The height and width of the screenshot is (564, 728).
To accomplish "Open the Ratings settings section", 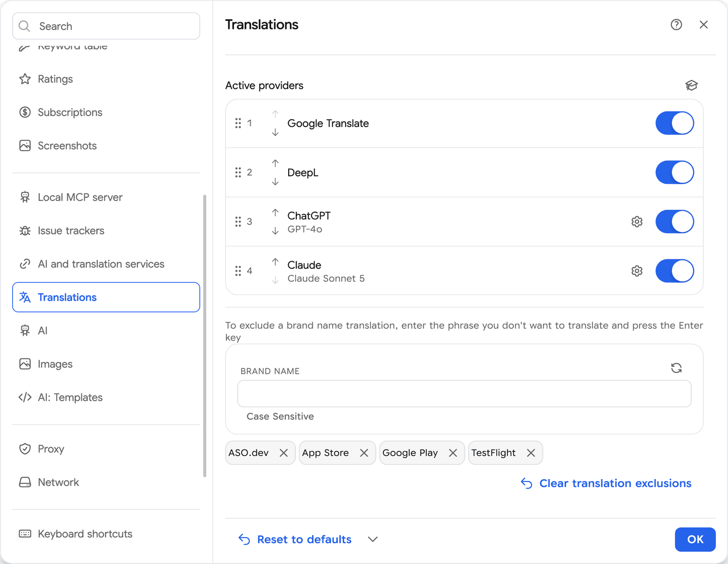I will [x=106, y=79].
